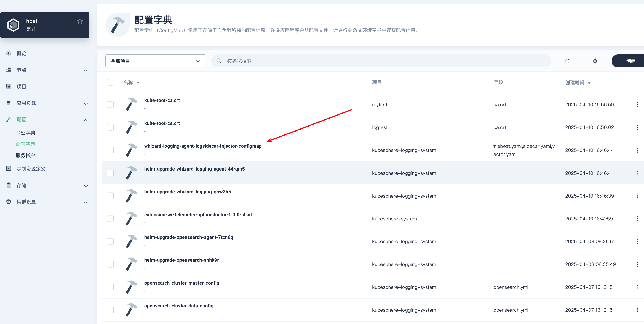The width and height of the screenshot is (644, 324).
Task: Click the 字段 column header
Action: [x=498, y=82]
